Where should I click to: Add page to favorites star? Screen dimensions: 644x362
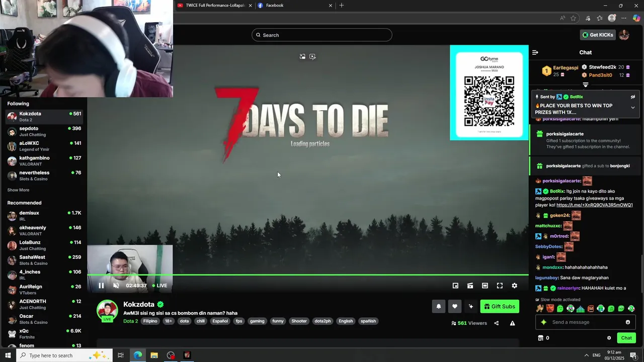click(573, 18)
